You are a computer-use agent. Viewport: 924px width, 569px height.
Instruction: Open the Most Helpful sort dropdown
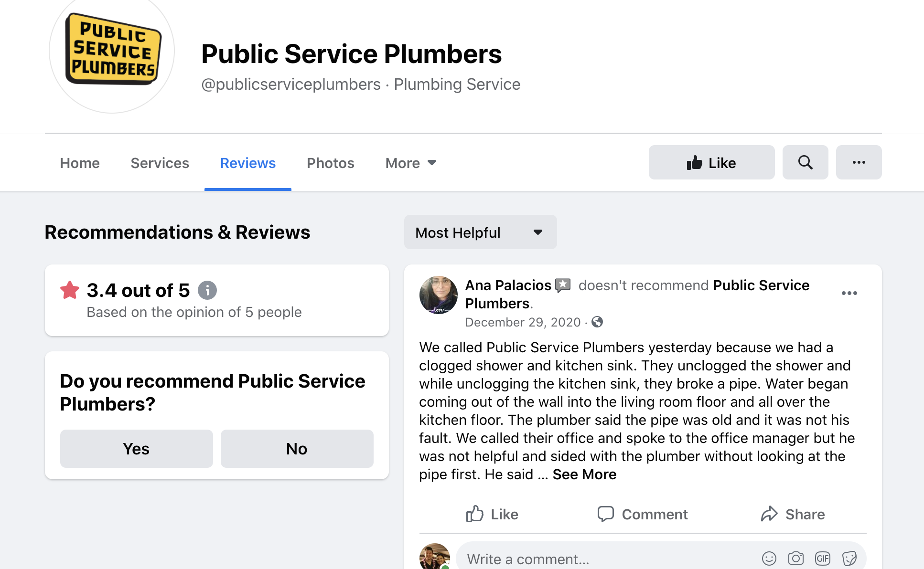point(480,232)
